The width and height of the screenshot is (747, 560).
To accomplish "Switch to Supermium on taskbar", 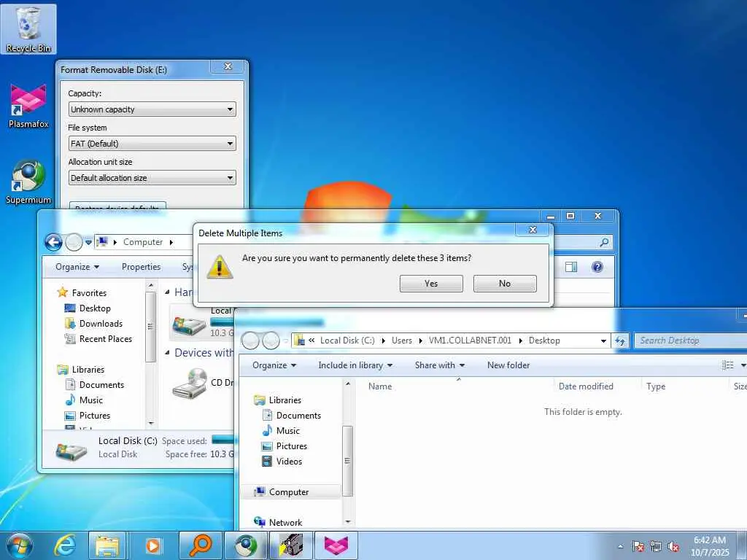I will [x=246, y=545].
